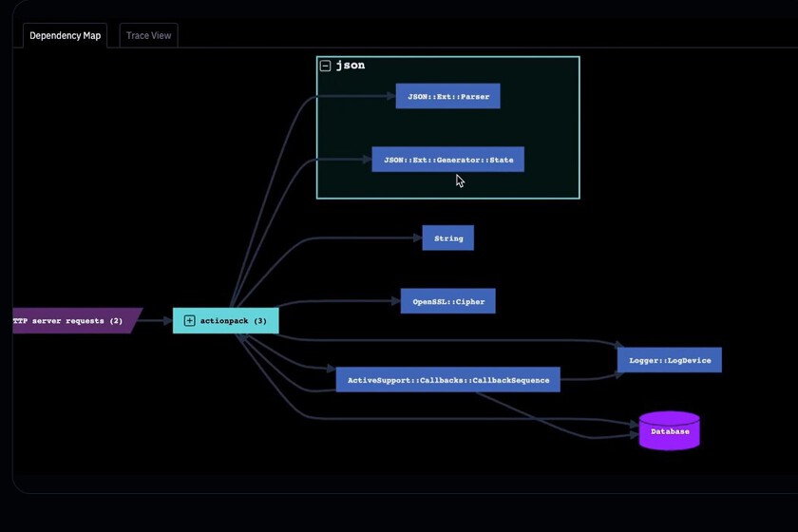Click the purple Database cylinder icon

coord(669,431)
